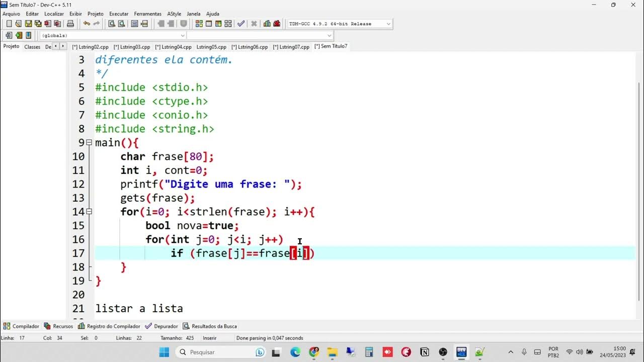Select the Classes sidebar tab
This screenshot has height=362, width=644.
32,47
